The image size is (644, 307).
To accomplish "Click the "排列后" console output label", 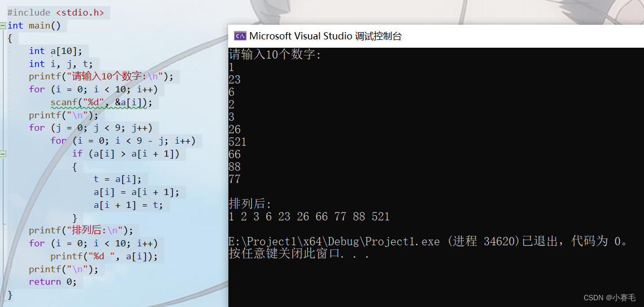I will tap(250, 204).
